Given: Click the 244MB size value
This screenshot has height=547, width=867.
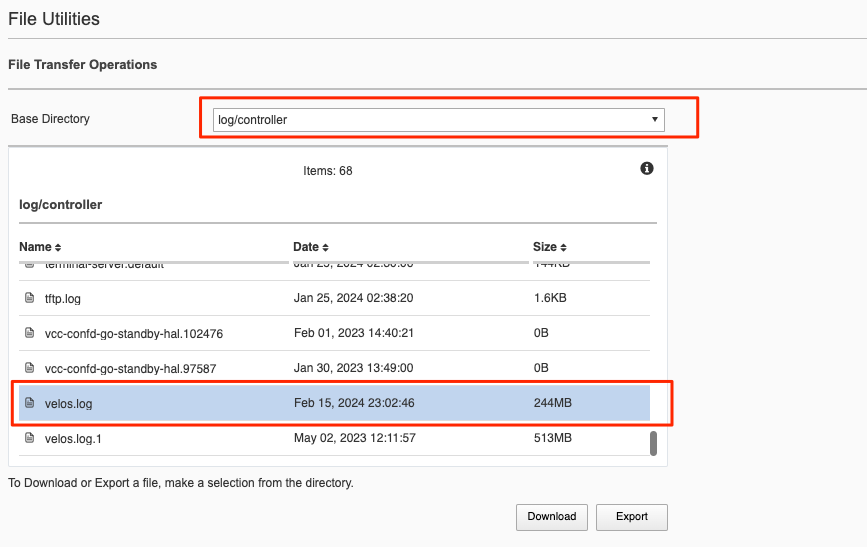Looking at the screenshot, I should pyautogui.click(x=552, y=403).
